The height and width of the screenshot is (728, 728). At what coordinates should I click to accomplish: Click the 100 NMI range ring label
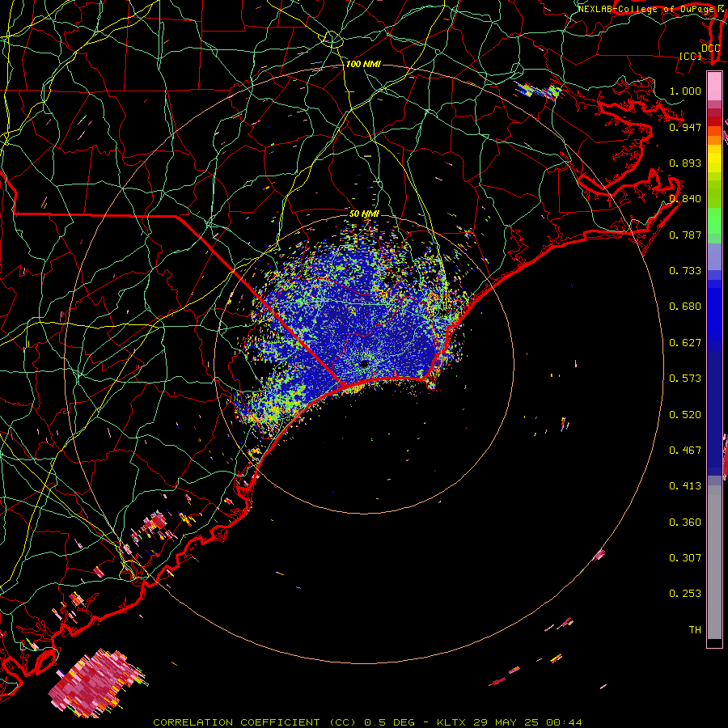coord(363,64)
